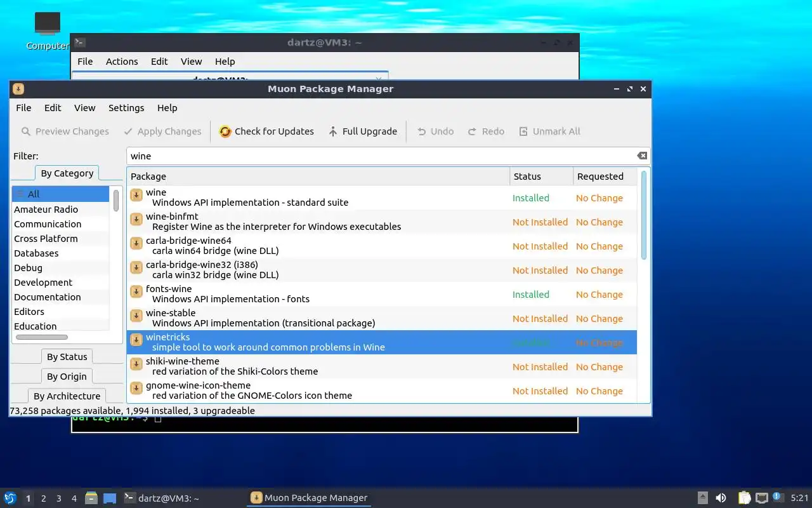Select the Documentation category
The width and height of the screenshot is (812, 508).
pyautogui.click(x=60, y=297)
